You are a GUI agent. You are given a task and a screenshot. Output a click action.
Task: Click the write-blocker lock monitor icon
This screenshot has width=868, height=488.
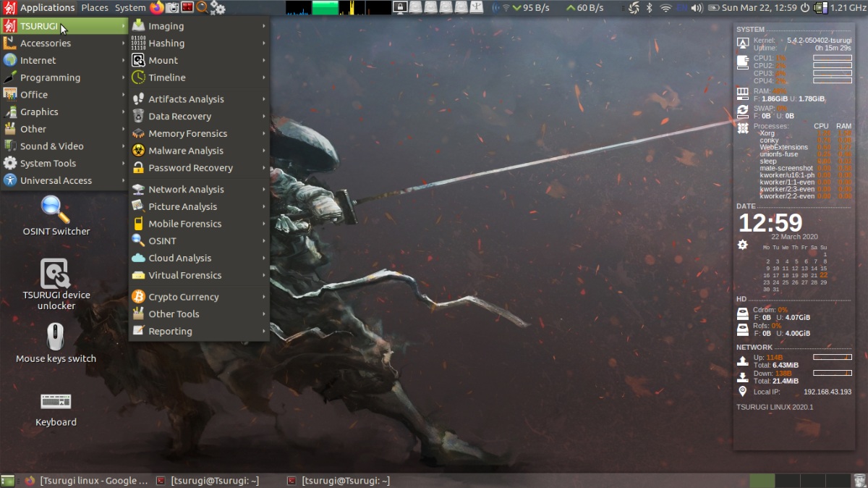tap(400, 8)
